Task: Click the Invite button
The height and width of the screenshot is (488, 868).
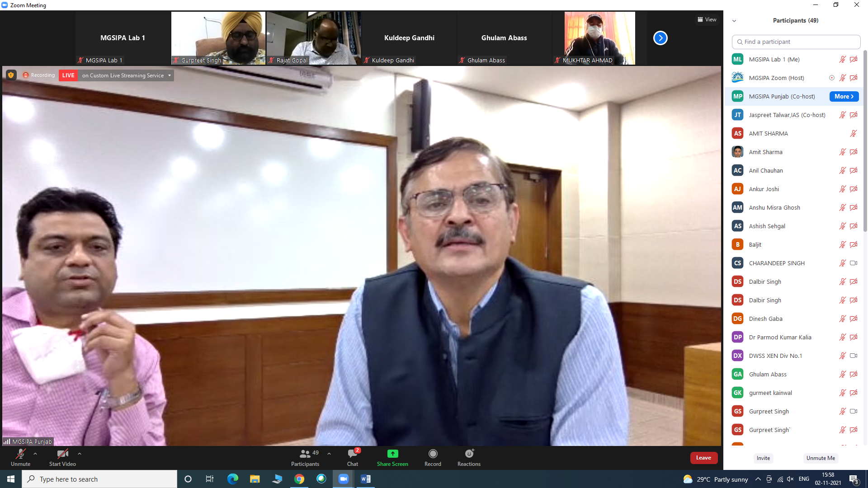Action: pyautogui.click(x=763, y=458)
